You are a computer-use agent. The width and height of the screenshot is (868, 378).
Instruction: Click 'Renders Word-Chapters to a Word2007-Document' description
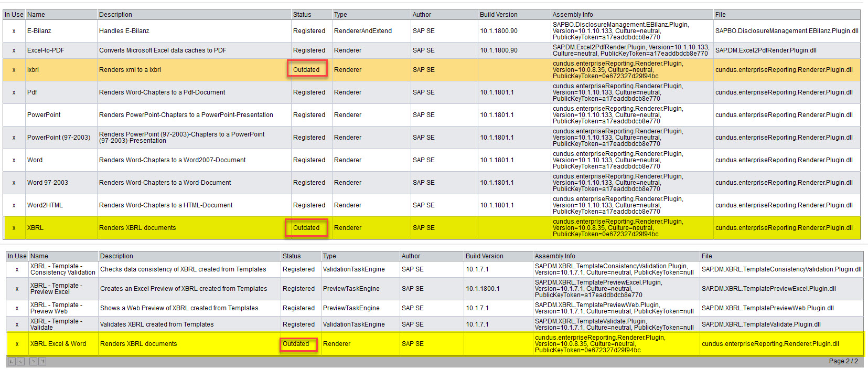point(172,160)
